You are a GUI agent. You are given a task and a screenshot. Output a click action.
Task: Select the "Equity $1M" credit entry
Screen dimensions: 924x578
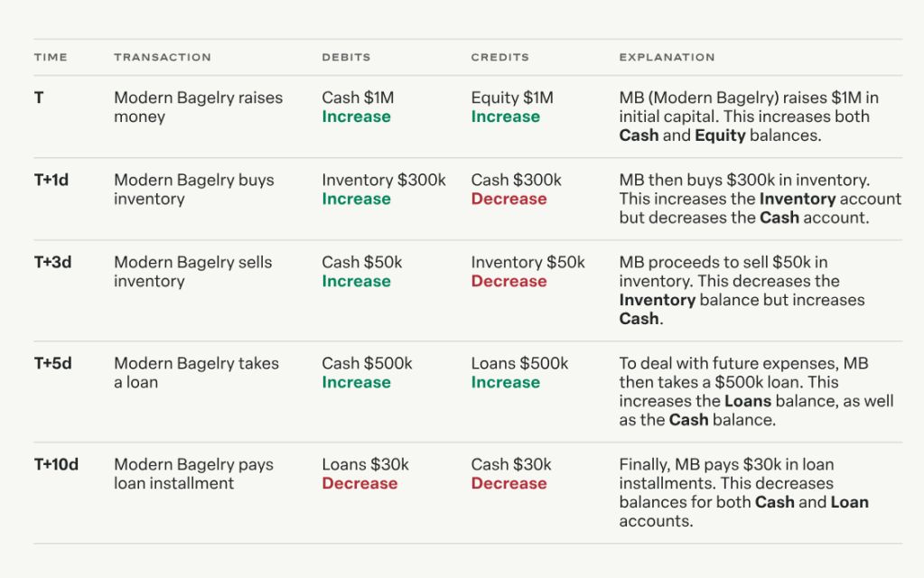(x=512, y=98)
